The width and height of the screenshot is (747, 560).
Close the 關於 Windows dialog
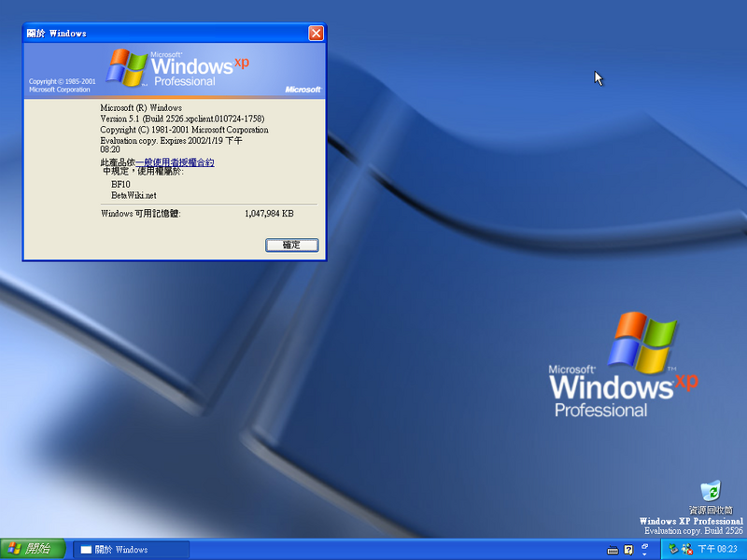(x=316, y=34)
